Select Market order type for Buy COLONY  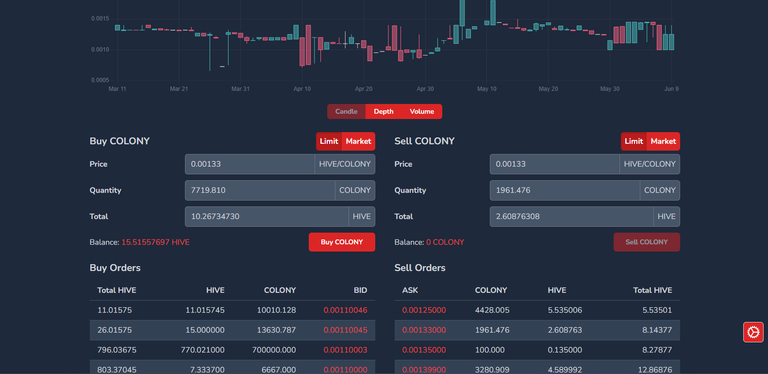[359, 141]
